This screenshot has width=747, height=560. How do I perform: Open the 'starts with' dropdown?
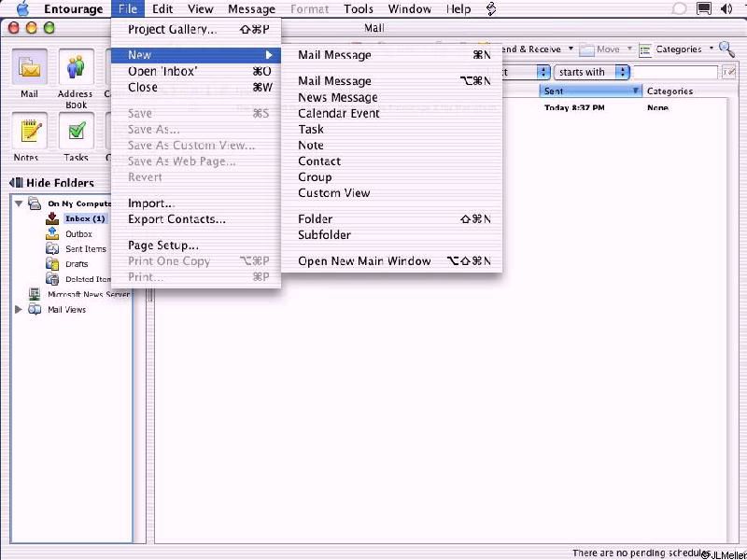click(591, 73)
